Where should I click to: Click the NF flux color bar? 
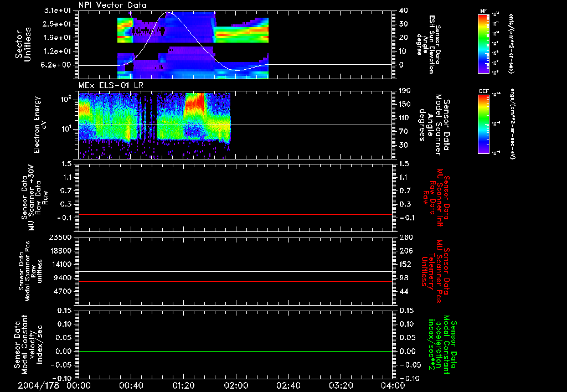[483, 44]
